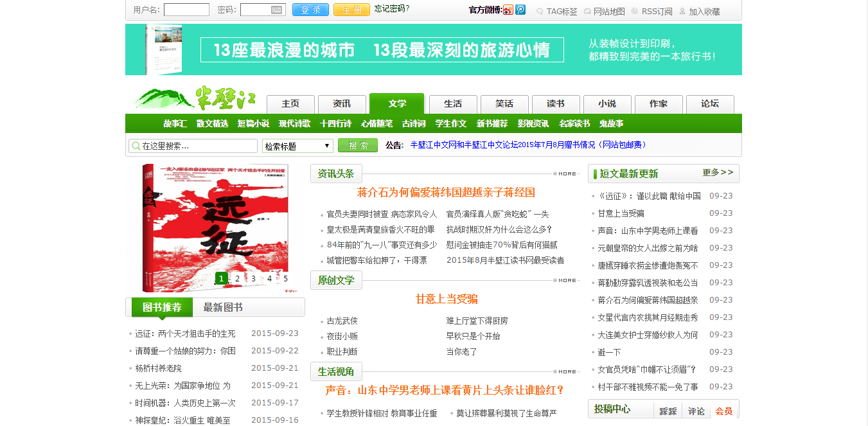Click the virtual keyboard icon in password field

pyautogui.click(x=277, y=10)
